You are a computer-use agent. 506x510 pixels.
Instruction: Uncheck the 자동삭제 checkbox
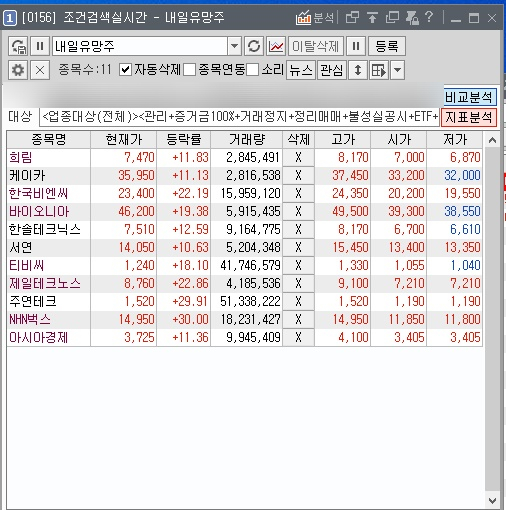[x=125, y=70]
